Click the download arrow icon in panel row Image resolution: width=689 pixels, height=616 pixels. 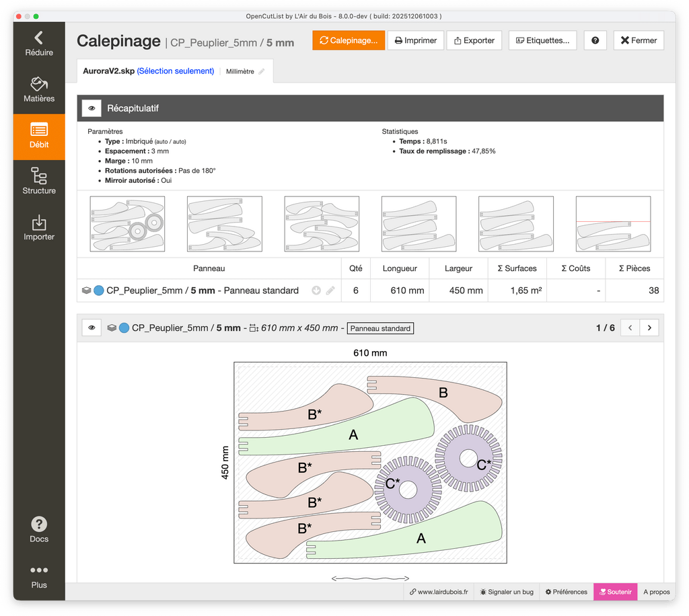coord(316,291)
